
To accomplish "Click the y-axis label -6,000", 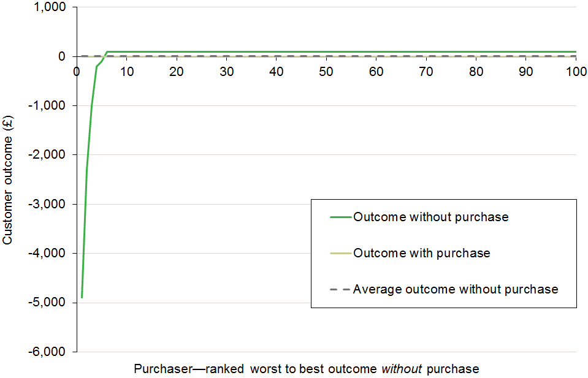I will (47, 352).
